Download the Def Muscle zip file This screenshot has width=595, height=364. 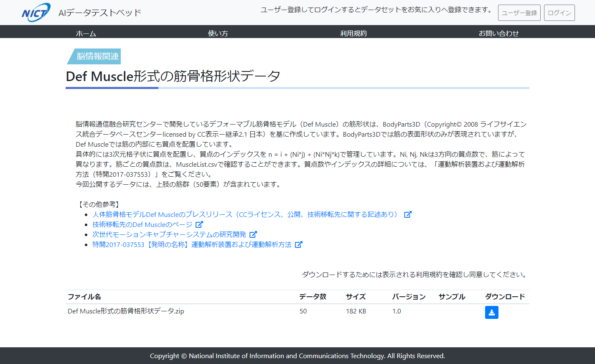pos(492,312)
